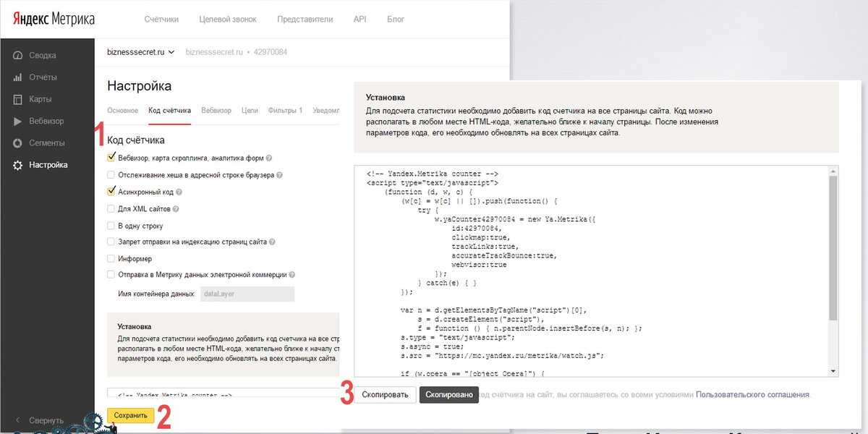868x434 pixels.
Task: Collapse sidebar with the Свернуть arrow
Action: (x=17, y=420)
